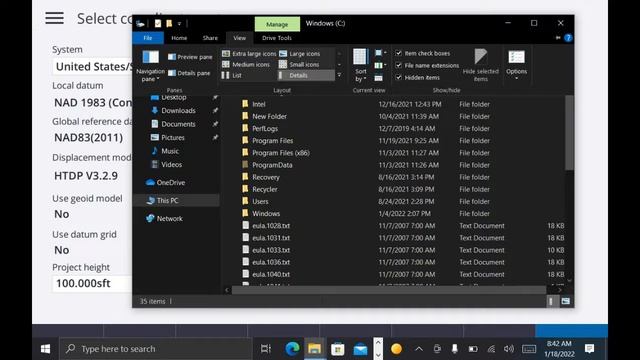Switch to details view in status bar
Image resolution: width=640 pixels, height=360 pixels.
(x=551, y=301)
